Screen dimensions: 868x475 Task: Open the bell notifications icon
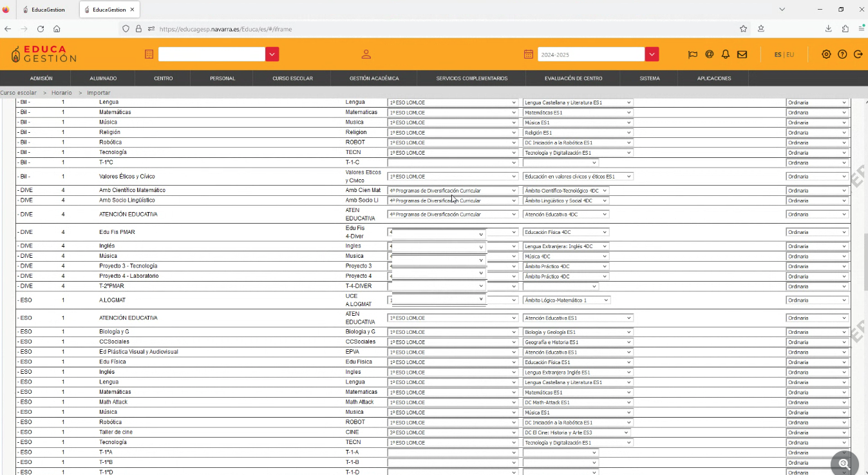pos(726,55)
